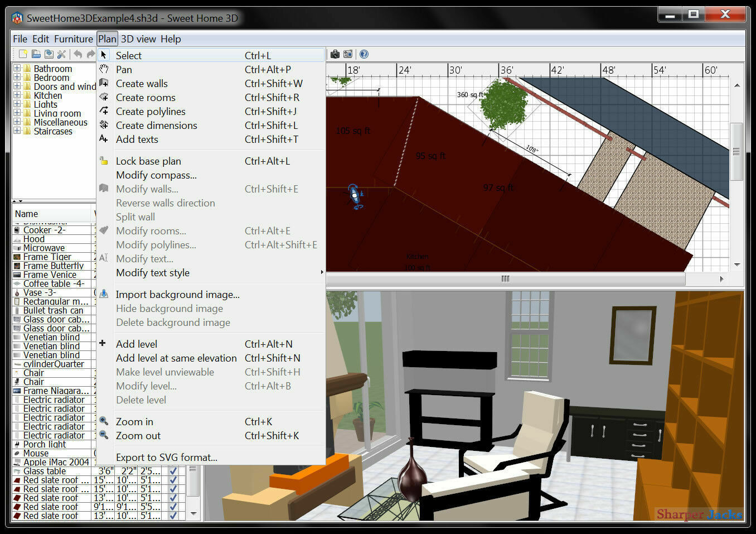Click the furniture list scroll-down arrow
The width and height of the screenshot is (756, 534).
[x=193, y=514]
